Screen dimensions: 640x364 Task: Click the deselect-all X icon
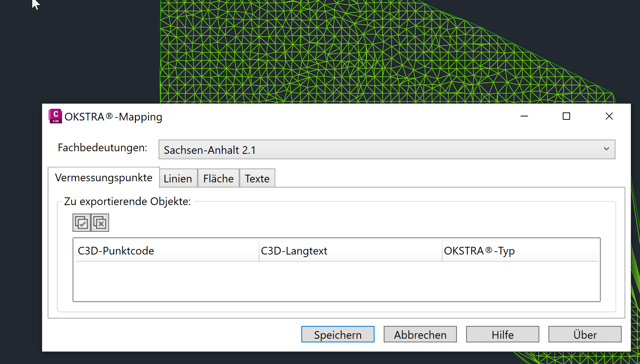tap(99, 222)
